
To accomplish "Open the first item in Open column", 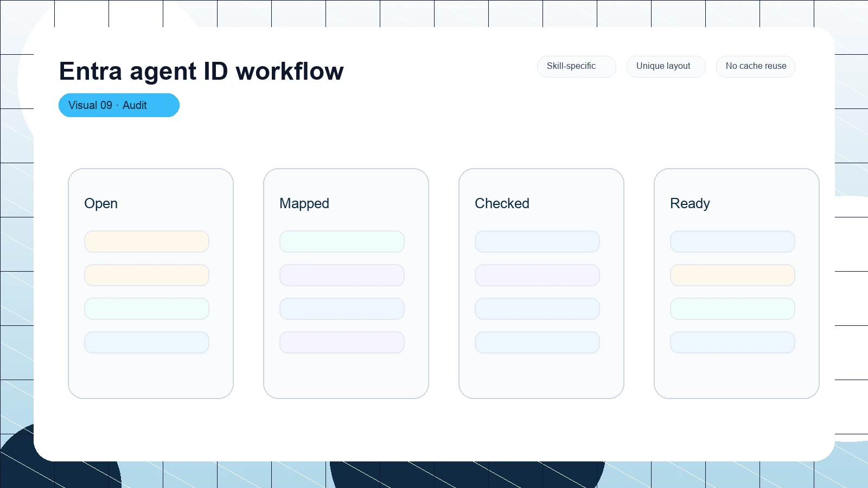I will coord(146,241).
